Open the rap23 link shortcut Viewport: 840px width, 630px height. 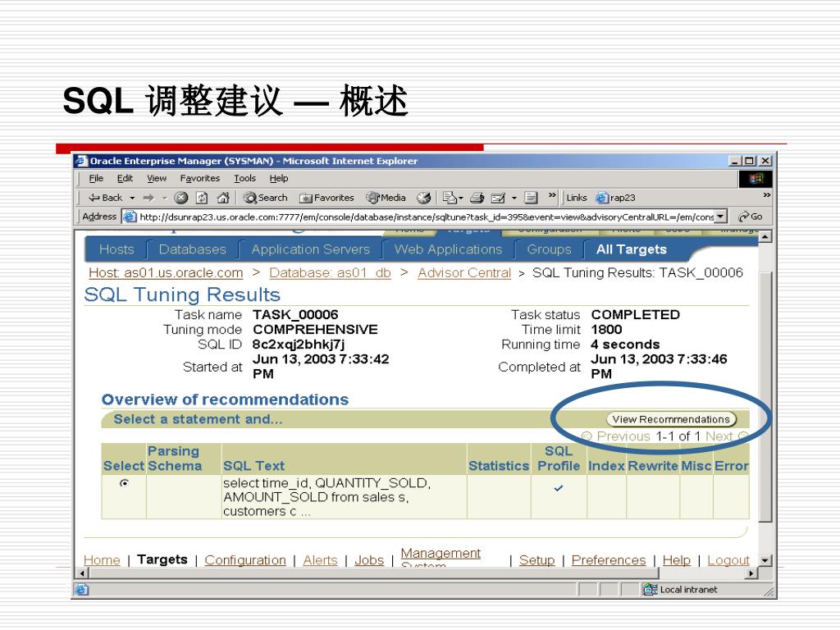point(615,198)
